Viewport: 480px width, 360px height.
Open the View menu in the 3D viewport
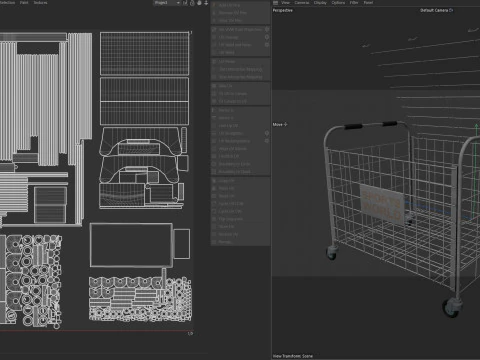285,3
